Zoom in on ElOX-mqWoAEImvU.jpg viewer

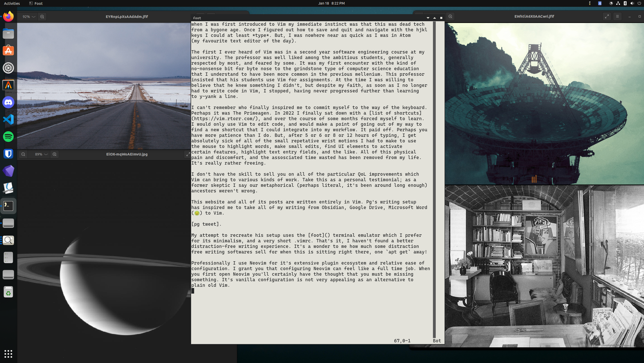55,154
